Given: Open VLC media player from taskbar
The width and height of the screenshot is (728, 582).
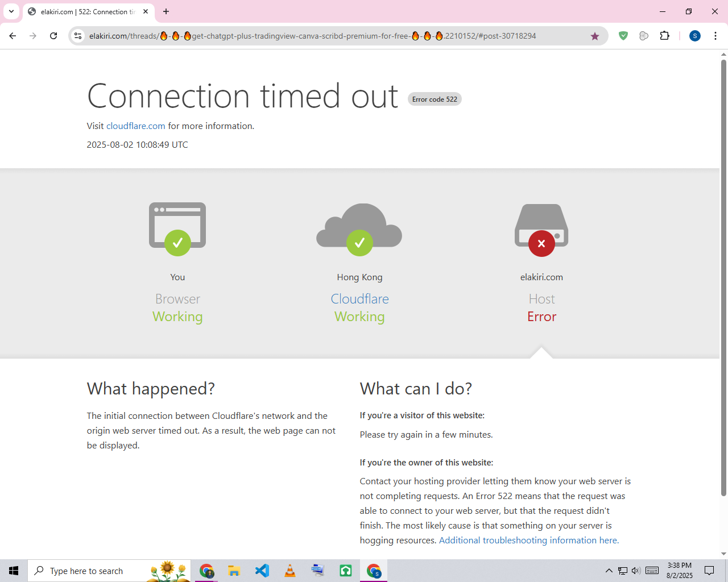Looking at the screenshot, I should coord(289,571).
